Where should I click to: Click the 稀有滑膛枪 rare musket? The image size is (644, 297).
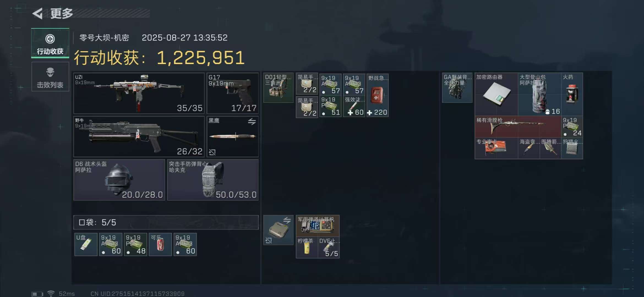click(x=518, y=127)
